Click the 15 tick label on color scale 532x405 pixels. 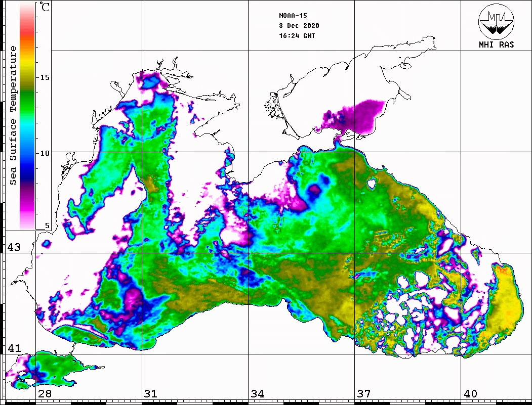click(45, 77)
